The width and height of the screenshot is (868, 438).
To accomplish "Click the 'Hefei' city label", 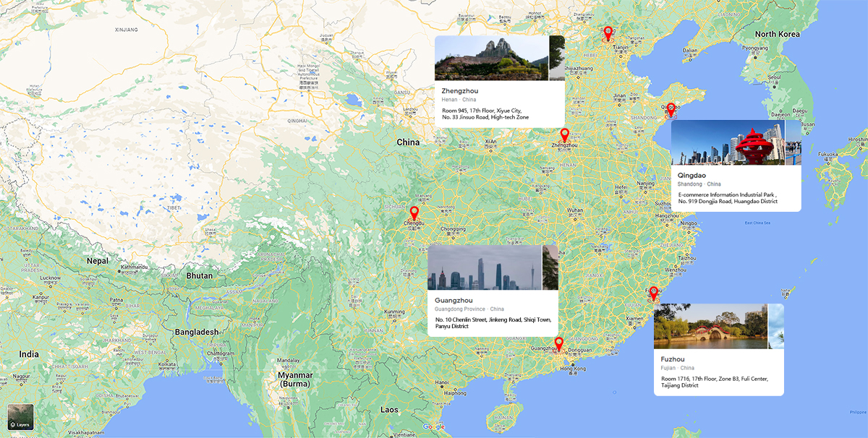I will coord(621,186).
